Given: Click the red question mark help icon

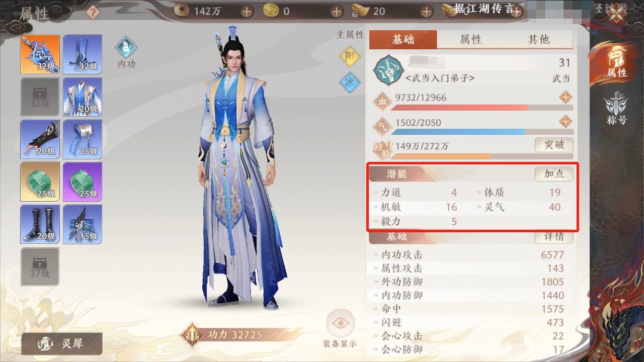Looking at the screenshot, I should tap(93, 12).
